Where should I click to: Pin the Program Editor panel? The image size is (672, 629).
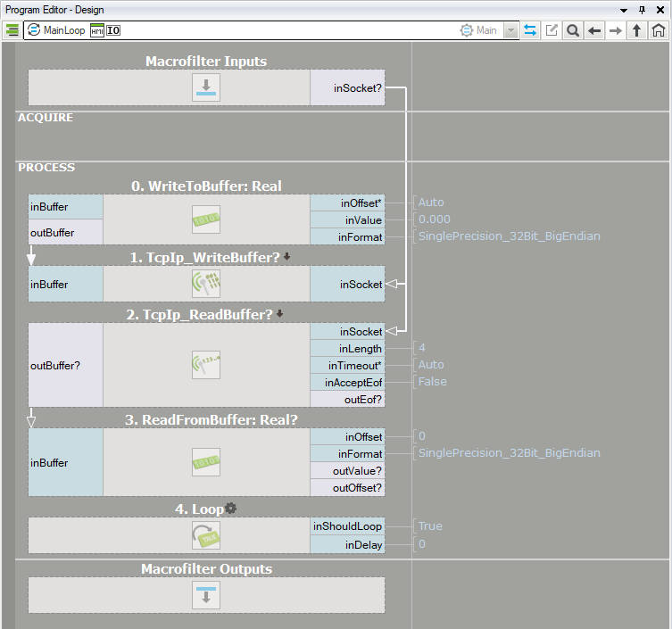[x=642, y=10]
